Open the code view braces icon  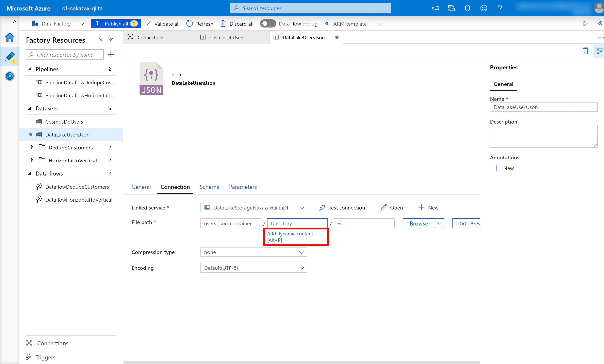coord(585,51)
